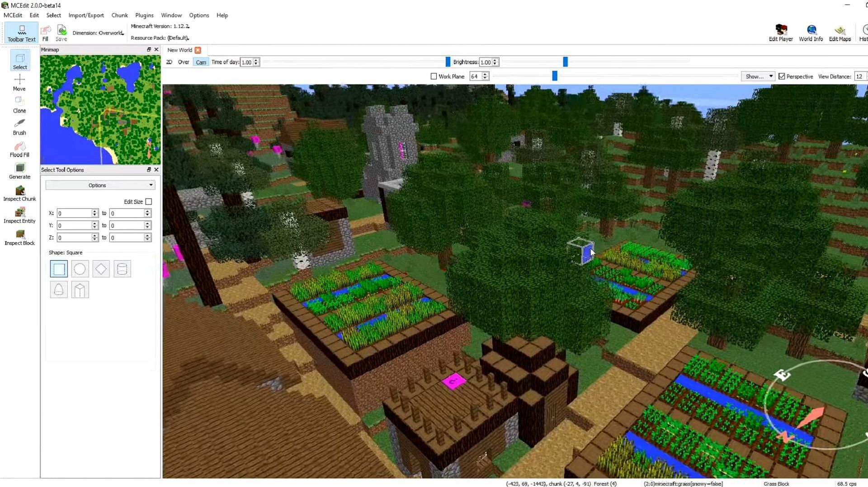Click the Work Plane slider handle
This screenshot has height=487, width=868.
555,76
